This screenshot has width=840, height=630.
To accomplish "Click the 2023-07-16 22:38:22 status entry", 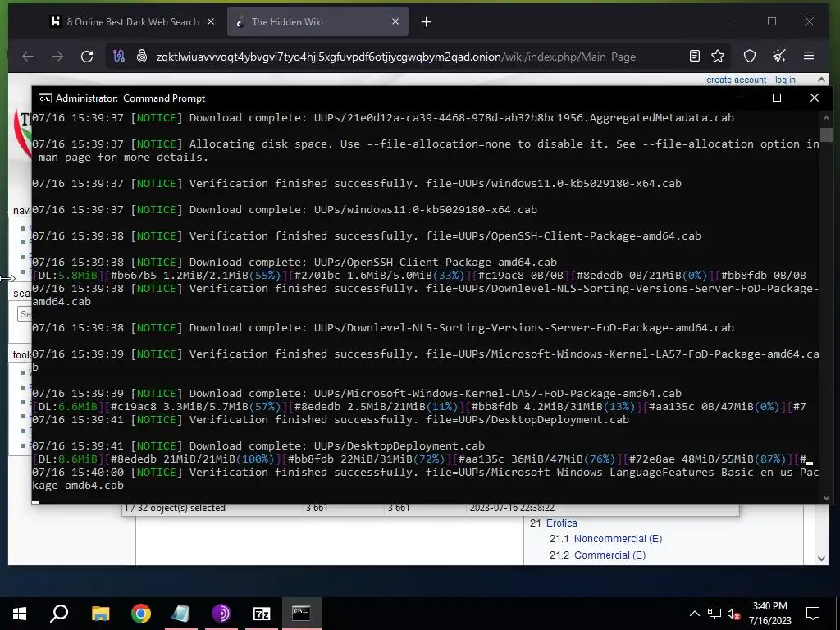I will pos(512,508).
